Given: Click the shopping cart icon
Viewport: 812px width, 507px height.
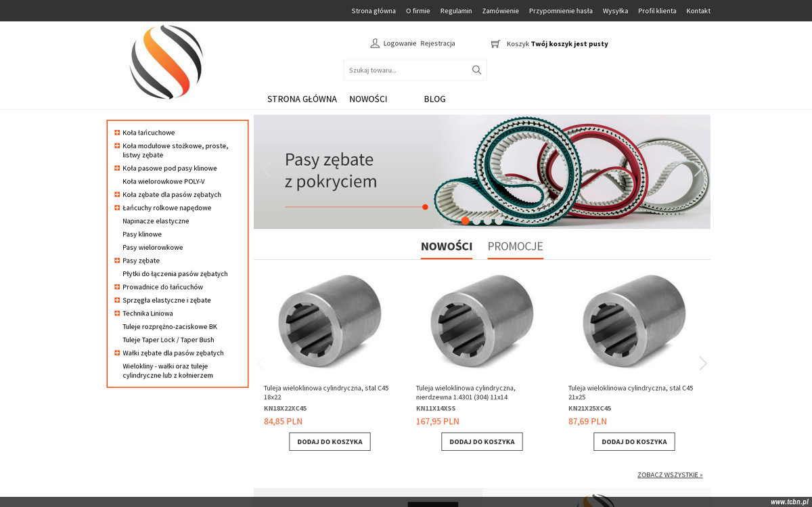Looking at the screenshot, I should pyautogui.click(x=495, y=43).
